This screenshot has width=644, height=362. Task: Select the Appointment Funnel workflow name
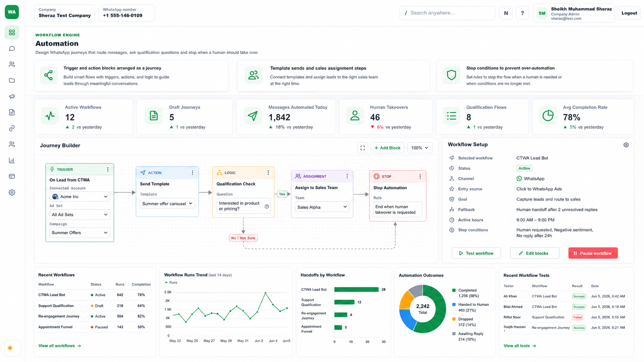55,327
